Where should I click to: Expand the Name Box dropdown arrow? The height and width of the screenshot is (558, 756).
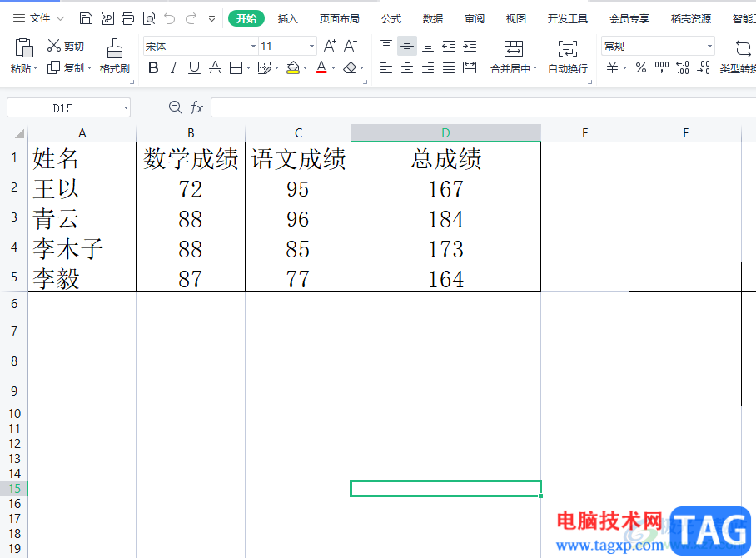point(126,107)
